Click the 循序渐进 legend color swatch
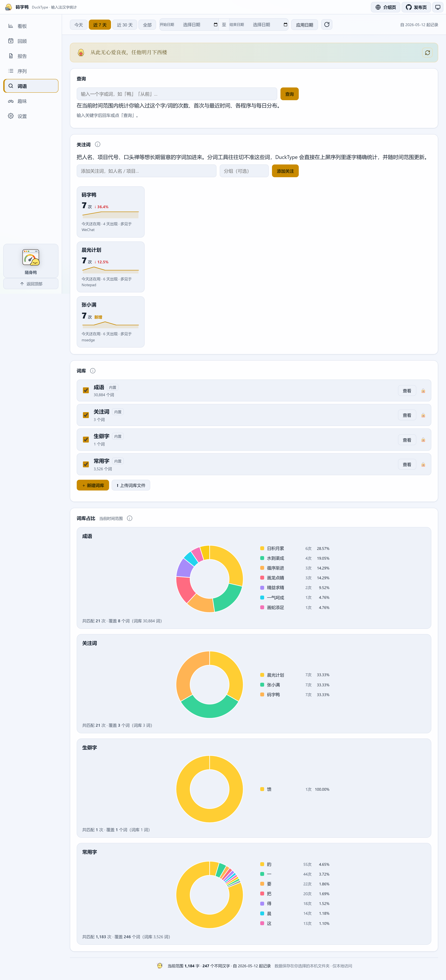This screenshot has width=446, height=980. 262,568
